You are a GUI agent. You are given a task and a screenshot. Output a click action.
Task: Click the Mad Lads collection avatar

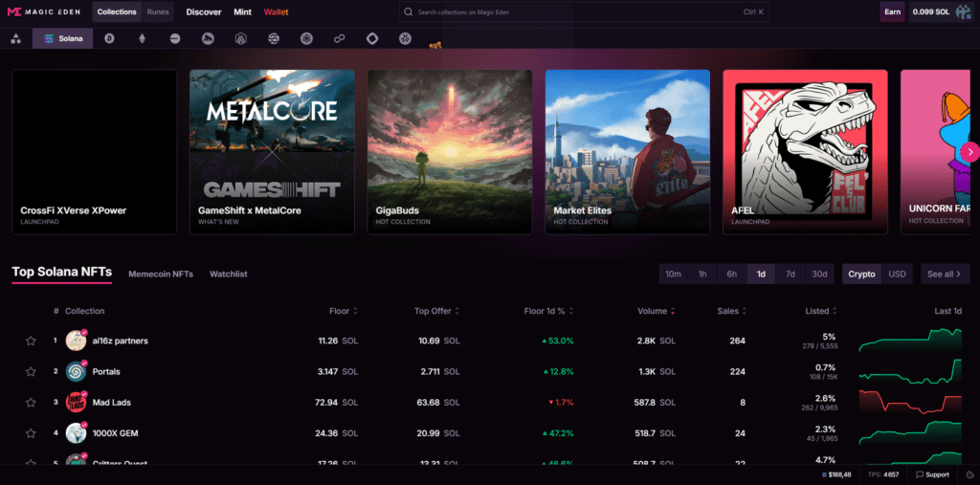(76, 402)
